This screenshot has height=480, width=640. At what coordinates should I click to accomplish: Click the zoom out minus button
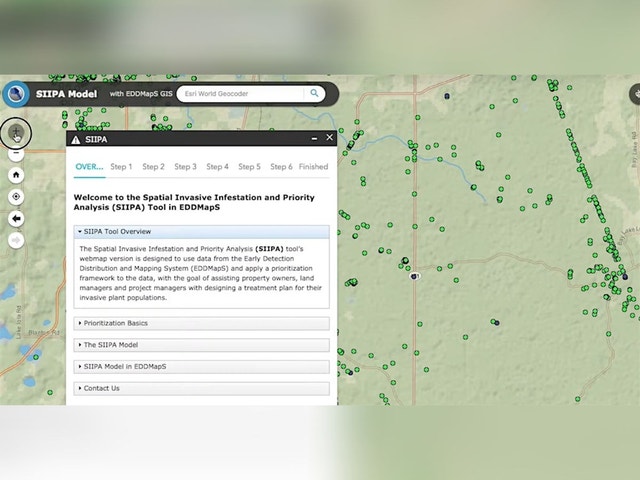[16, 153]
